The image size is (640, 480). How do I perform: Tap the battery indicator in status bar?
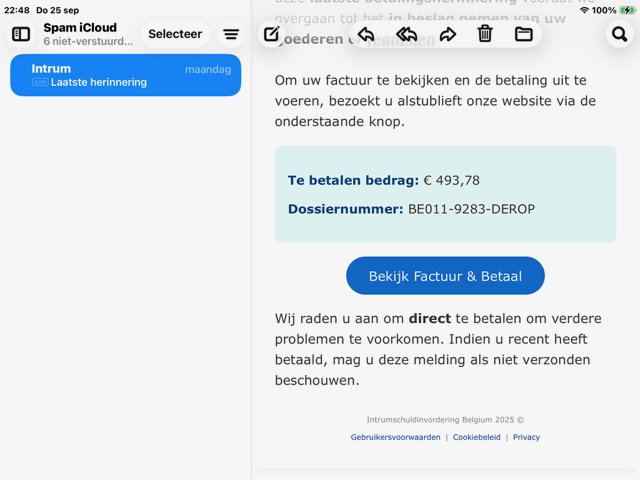[625, 10]
